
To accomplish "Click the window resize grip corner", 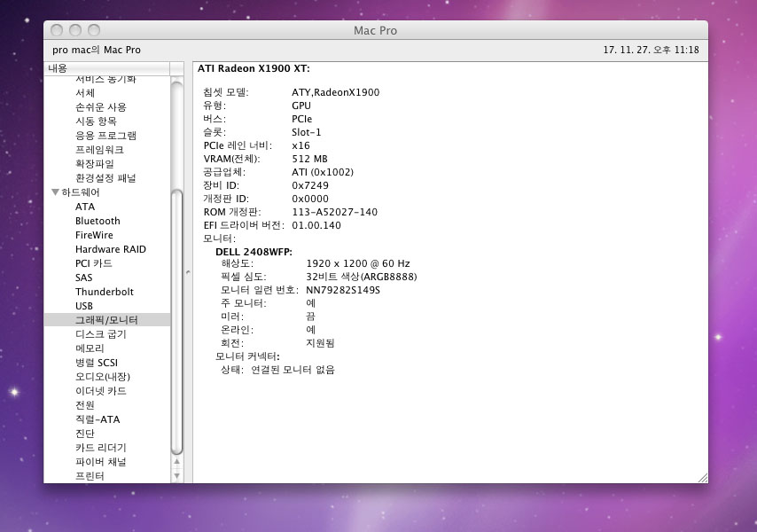I will [702, 477].
